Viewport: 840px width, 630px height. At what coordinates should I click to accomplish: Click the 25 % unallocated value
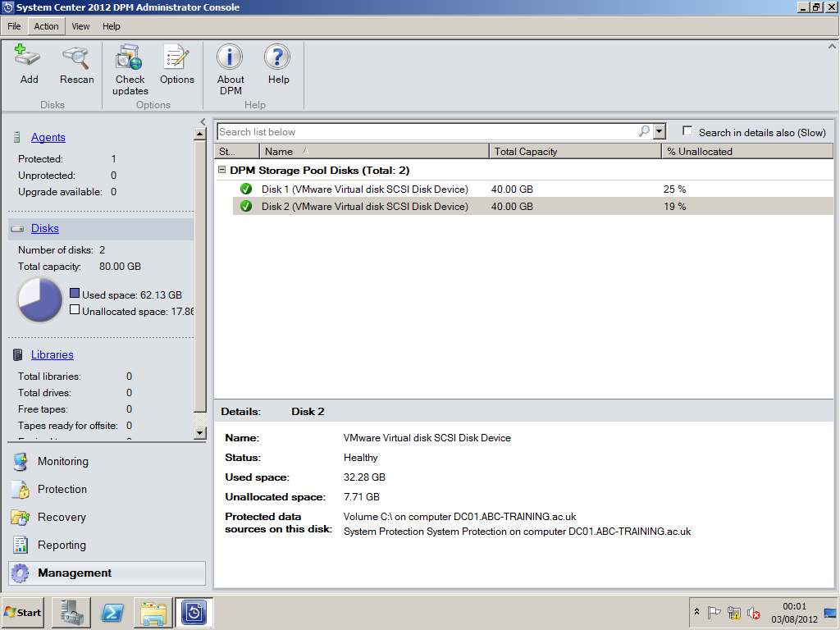(674, 189)
